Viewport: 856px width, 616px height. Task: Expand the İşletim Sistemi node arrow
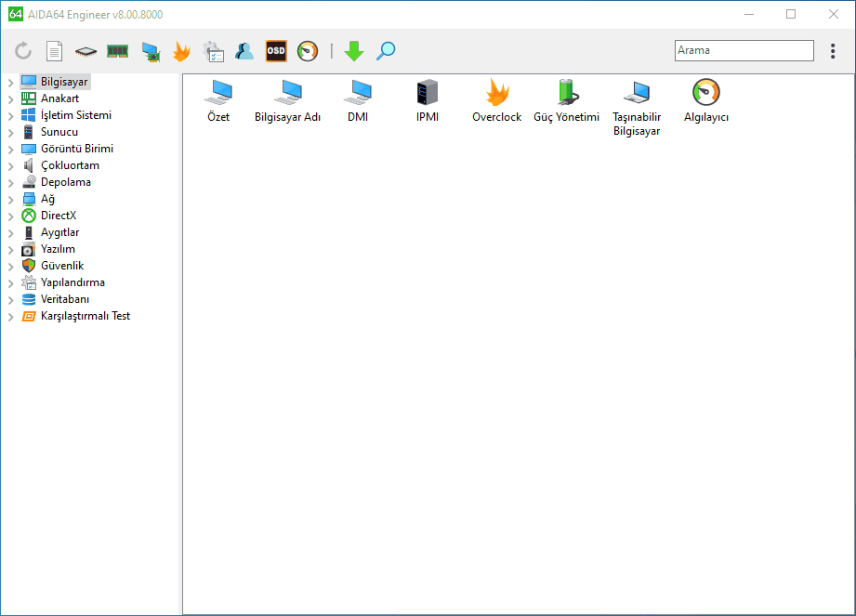click(10, 116)
